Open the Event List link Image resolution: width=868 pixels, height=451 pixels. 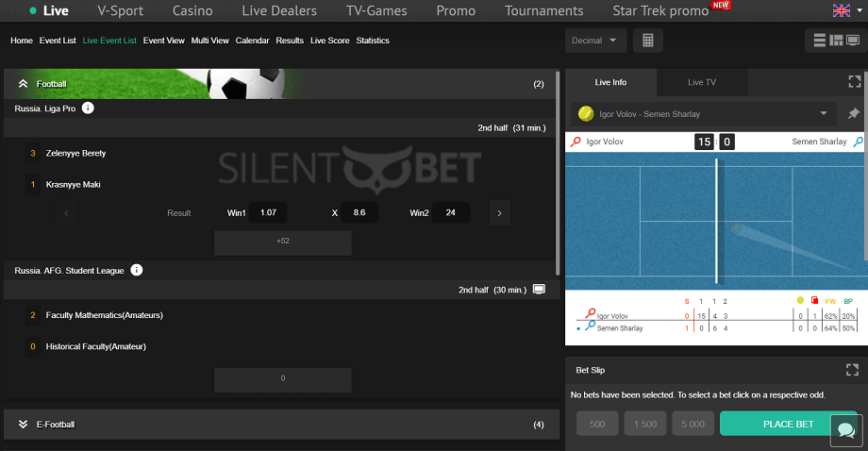pyautogui.click(x=58, y=41)
